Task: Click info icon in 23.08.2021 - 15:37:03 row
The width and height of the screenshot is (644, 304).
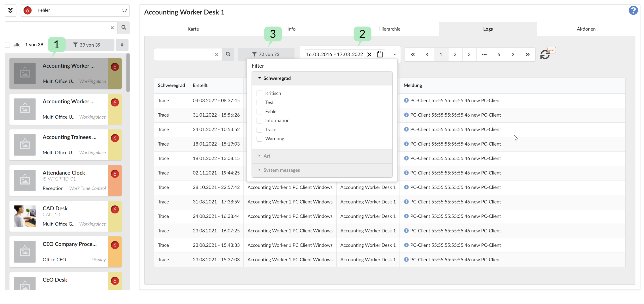Action: [406, 259]
